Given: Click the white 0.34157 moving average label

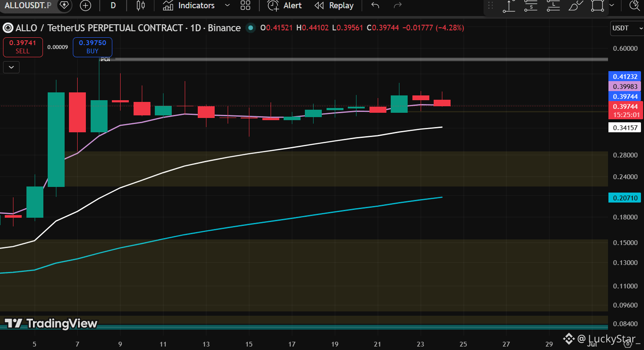Looking at the screenshot, I should [624, 128].
